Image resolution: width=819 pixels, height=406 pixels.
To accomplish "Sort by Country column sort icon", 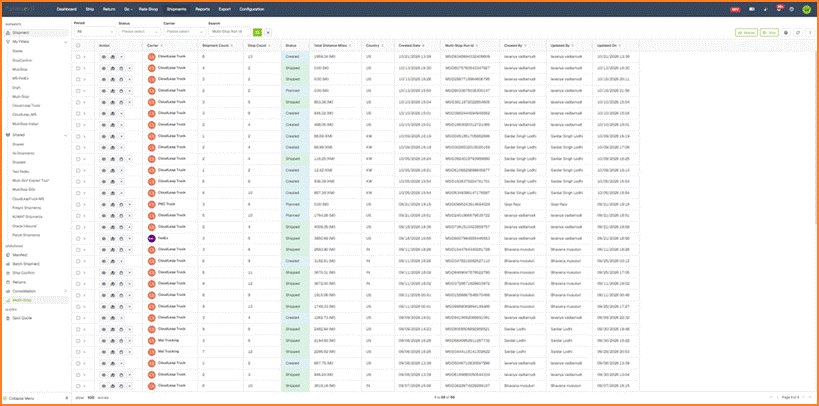I will pos(382,45).
